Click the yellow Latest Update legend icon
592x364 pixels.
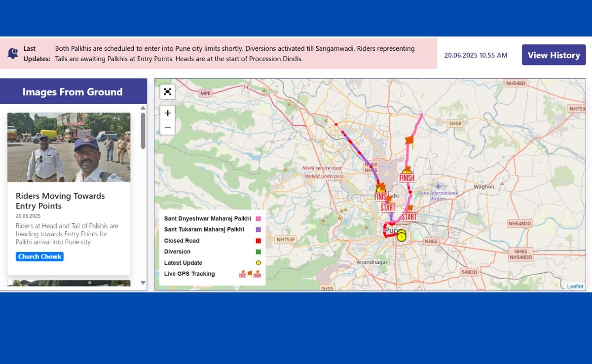tap(258, 263)
